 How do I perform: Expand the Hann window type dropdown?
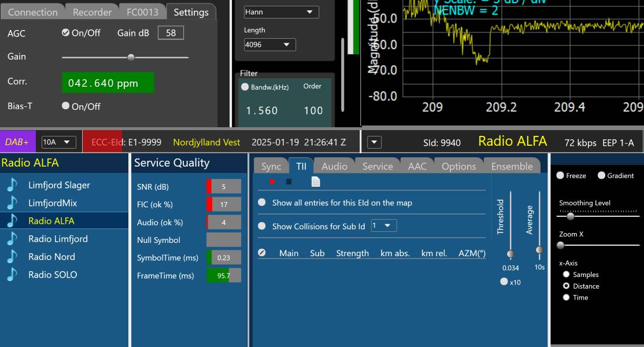pyautogui.click(x=280, y=12)
